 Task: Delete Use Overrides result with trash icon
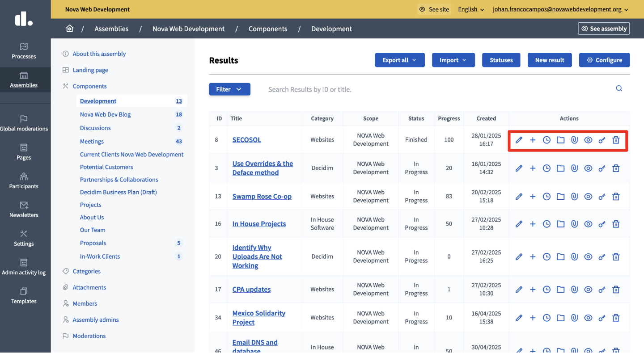click(616, 168)
